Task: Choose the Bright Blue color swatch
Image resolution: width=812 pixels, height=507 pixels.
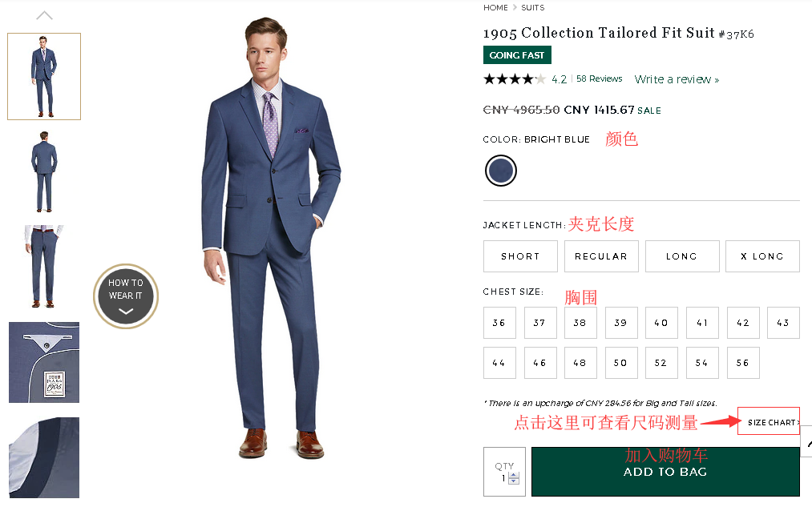Action: [x=501, y=170]
